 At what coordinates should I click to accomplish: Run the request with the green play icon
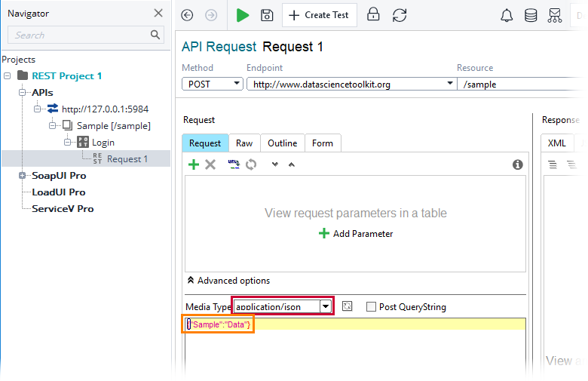(x=243, y=15)
